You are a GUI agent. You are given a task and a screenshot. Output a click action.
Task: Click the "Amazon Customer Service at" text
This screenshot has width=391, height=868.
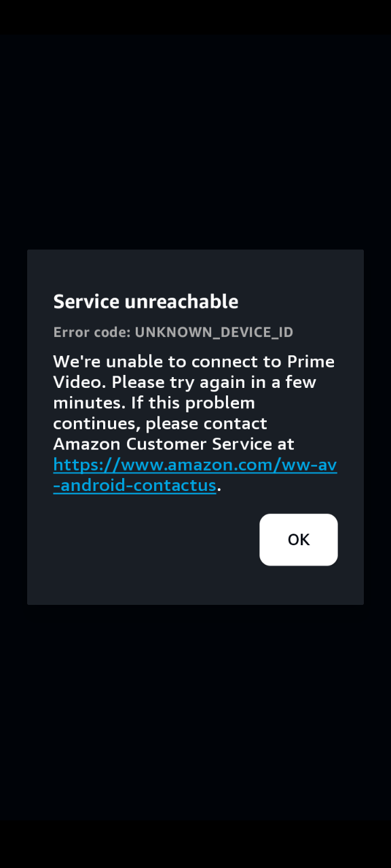174,444
